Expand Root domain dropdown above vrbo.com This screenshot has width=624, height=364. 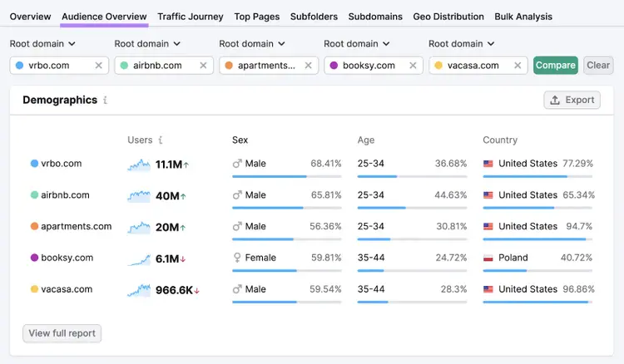[x=42, y=44]
